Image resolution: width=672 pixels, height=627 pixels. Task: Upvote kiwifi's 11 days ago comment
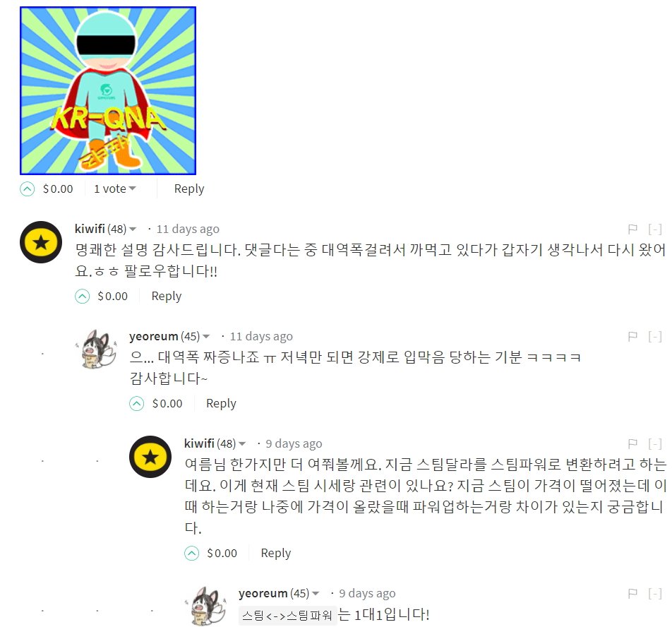tap(83, 296)
